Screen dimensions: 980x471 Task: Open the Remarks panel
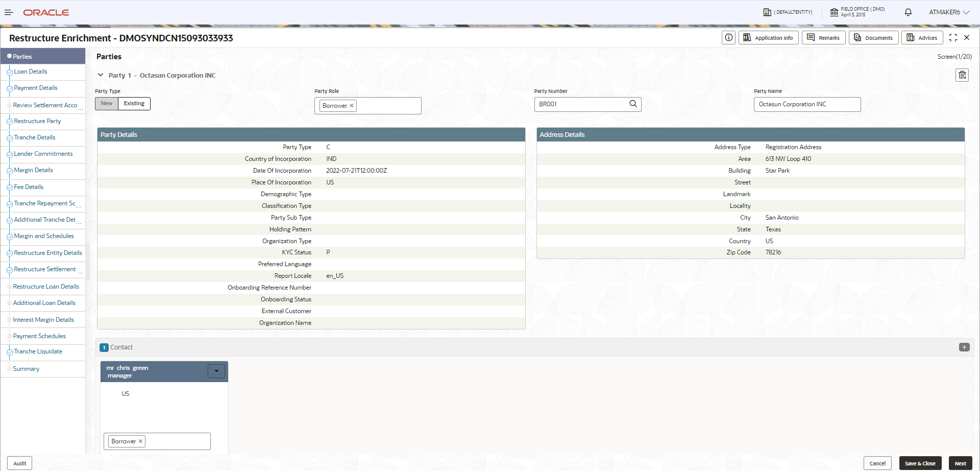[824, 37]
